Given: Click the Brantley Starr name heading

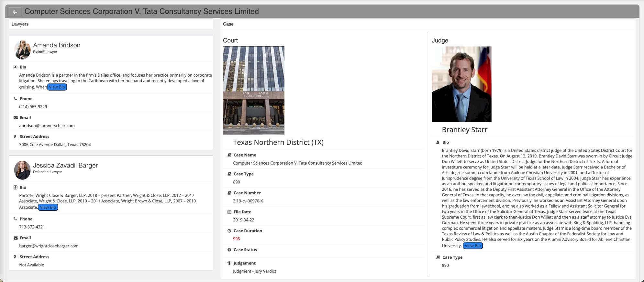Looking at the screenshot, I should (x=464, y=130).
